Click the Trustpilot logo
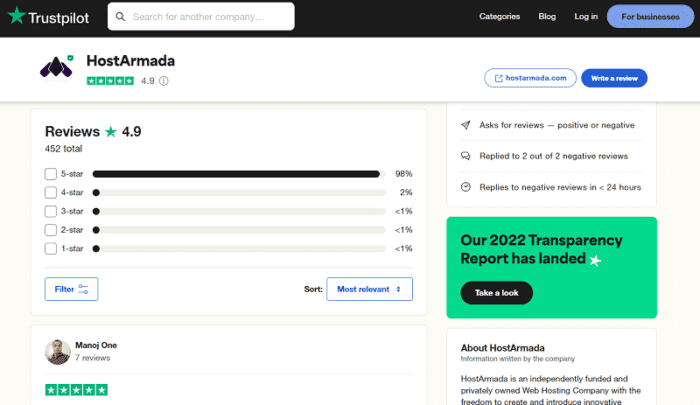This screenshot has height=405, width=700. tap(48, 17)
